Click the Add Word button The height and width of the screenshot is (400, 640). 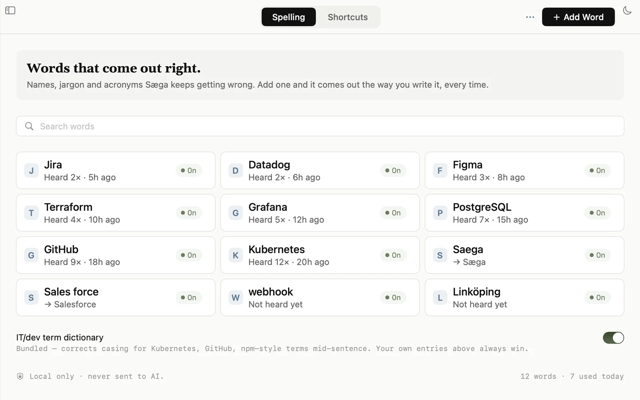point(578,17)
